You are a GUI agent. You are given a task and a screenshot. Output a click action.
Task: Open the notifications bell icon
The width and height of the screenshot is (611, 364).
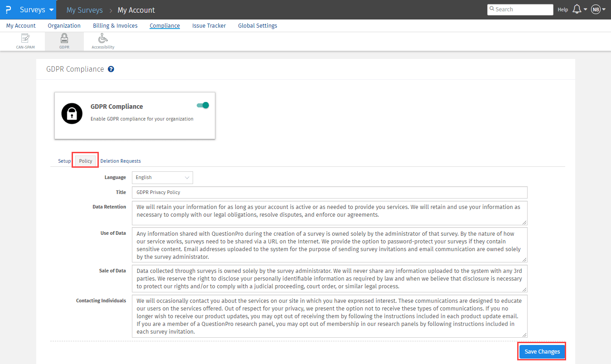click(x=577, y=10)
